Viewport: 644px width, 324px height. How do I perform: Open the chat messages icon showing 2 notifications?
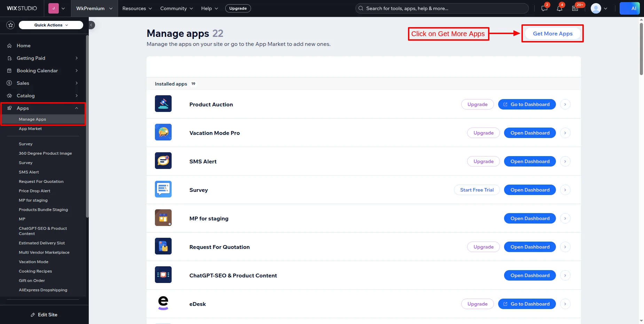[544, 8]
